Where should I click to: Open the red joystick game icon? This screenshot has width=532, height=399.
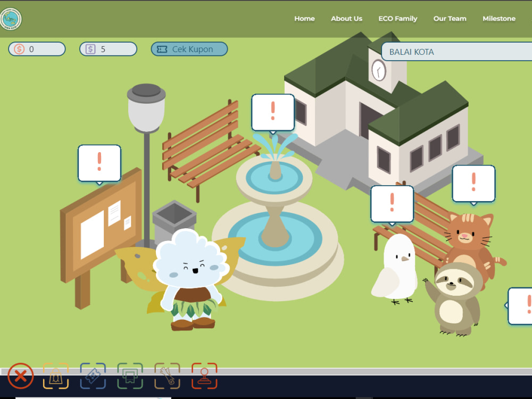[x=204, y=376]
